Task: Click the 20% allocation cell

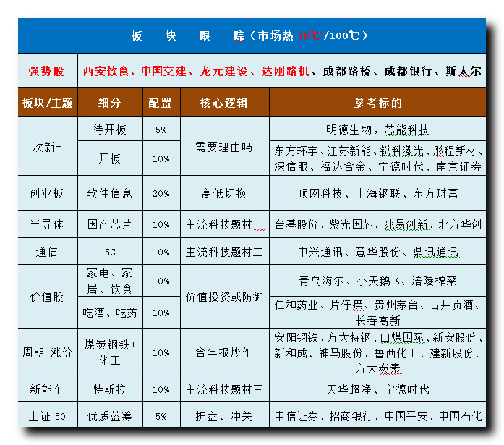Action: pos(160,193)
